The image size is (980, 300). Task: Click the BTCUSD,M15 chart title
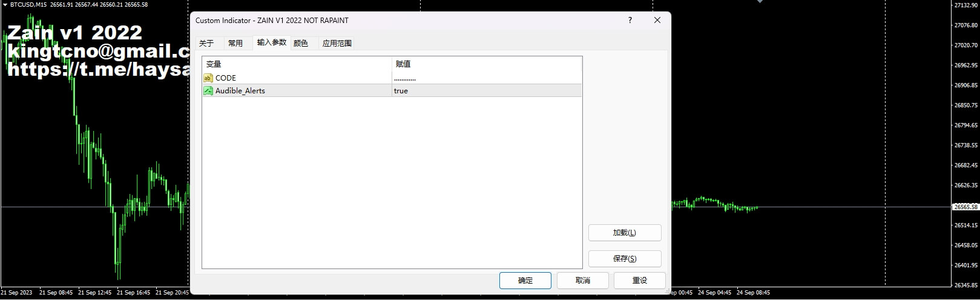tap(29, 5)
